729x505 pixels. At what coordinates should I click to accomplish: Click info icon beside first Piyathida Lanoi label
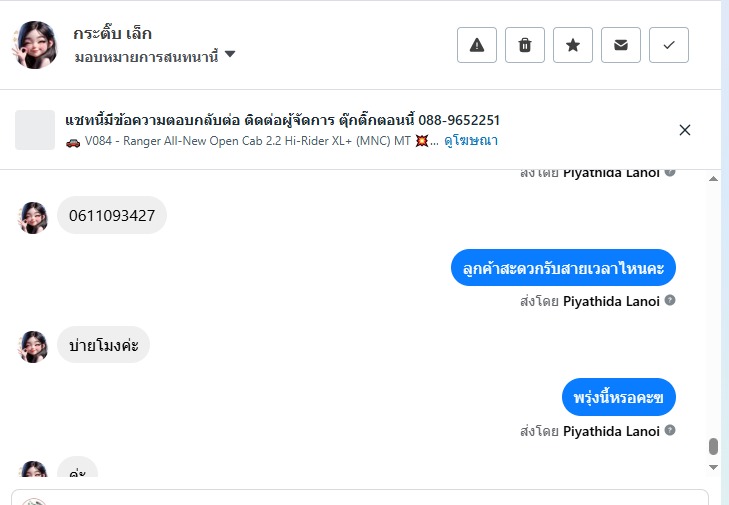[670, 172]
